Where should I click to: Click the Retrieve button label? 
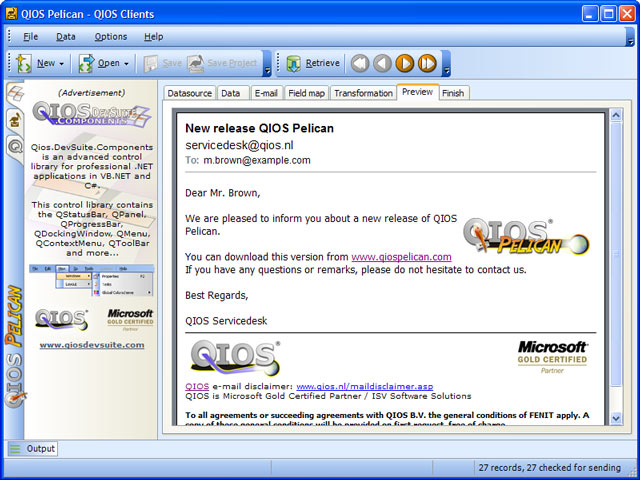point(322,63)
